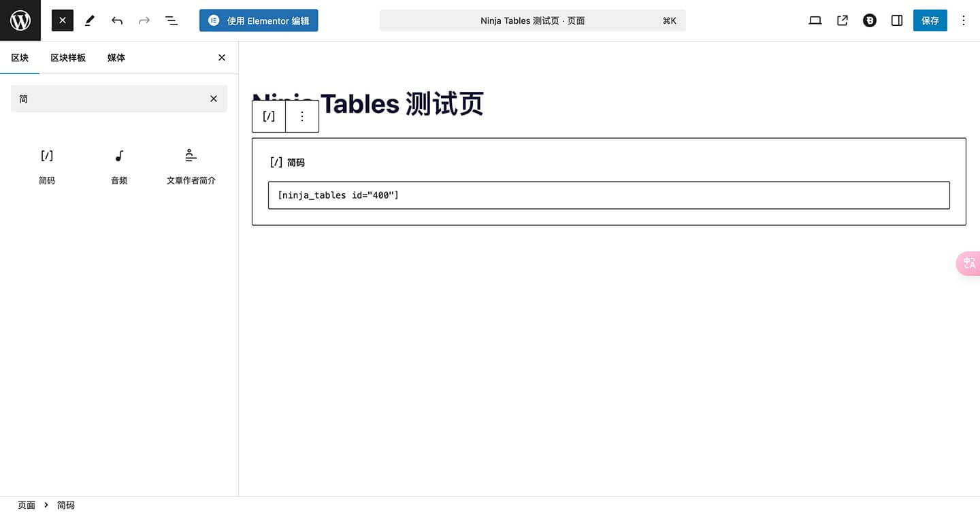Insert the 简码 shortcode block
Image resolution: width=980 pixels, height=513 pixels.
[47, 167]
